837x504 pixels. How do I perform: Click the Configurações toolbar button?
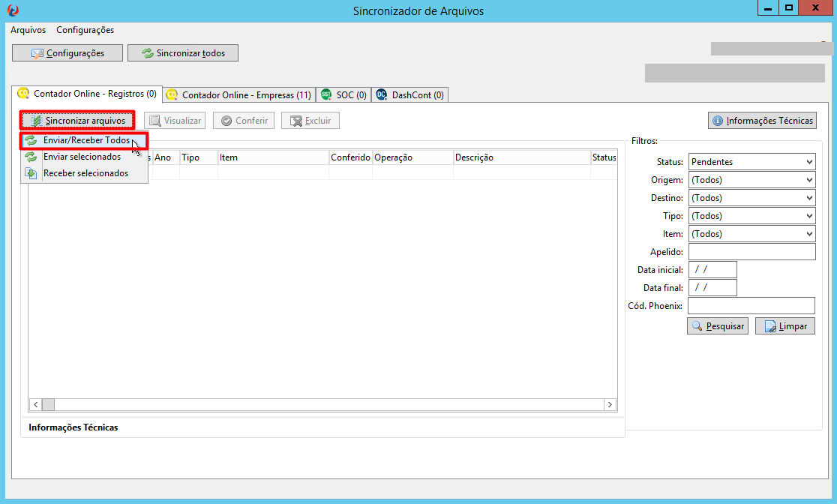pyautogui.click(x=67, y=52)
